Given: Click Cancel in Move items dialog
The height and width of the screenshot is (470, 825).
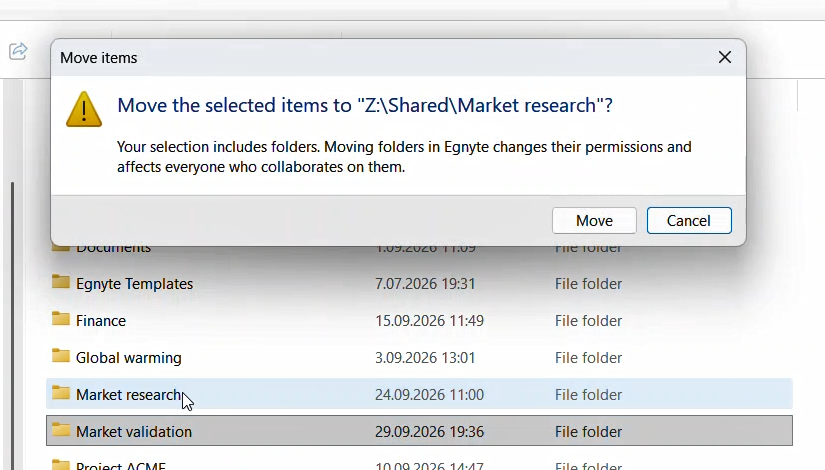Looking at the screenshot, I should 689,221.
